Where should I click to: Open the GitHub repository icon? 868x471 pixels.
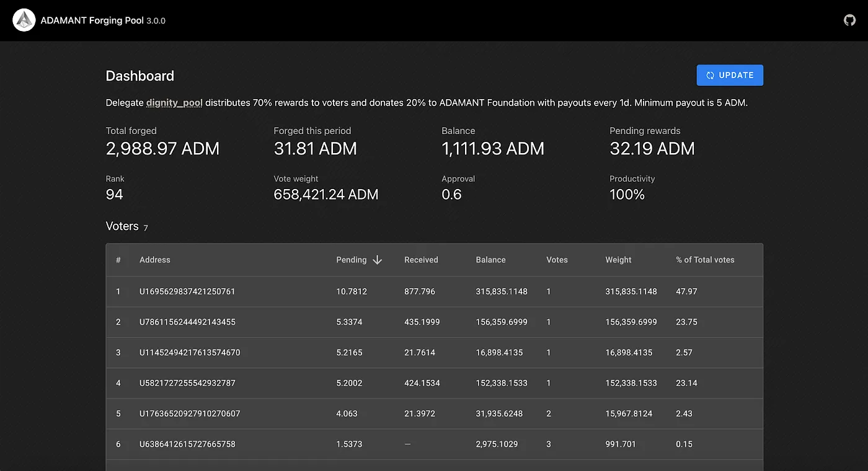(849, 20)
